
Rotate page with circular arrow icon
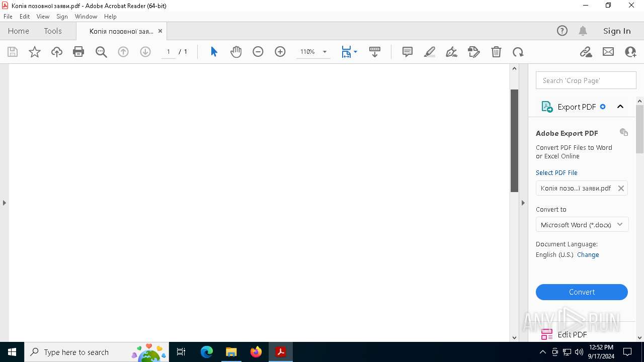click(518, 52)
